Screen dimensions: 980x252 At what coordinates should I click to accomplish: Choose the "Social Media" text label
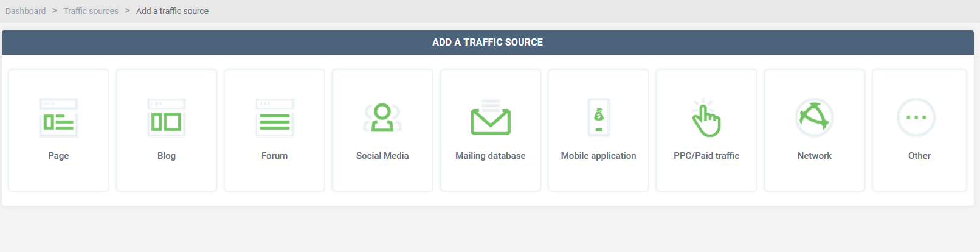click(x=382, y=156)
